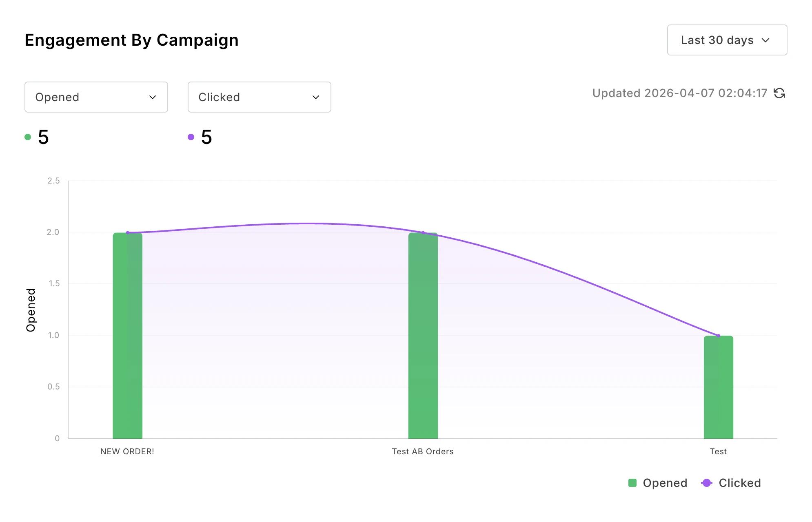Click the refresh icon next to updated timestamp
Screen dimensions: 812x522
pyautogui.click(x=780, y=93)
